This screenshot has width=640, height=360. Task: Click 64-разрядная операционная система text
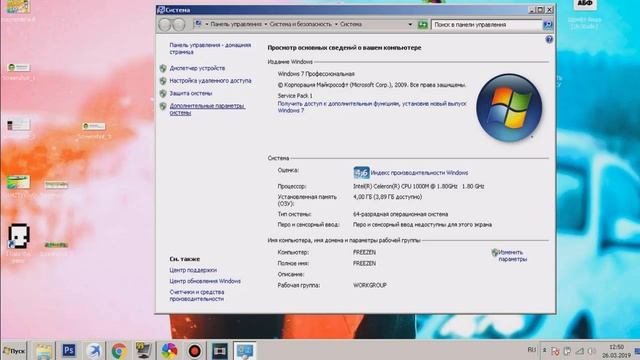[x=400, y=214]
